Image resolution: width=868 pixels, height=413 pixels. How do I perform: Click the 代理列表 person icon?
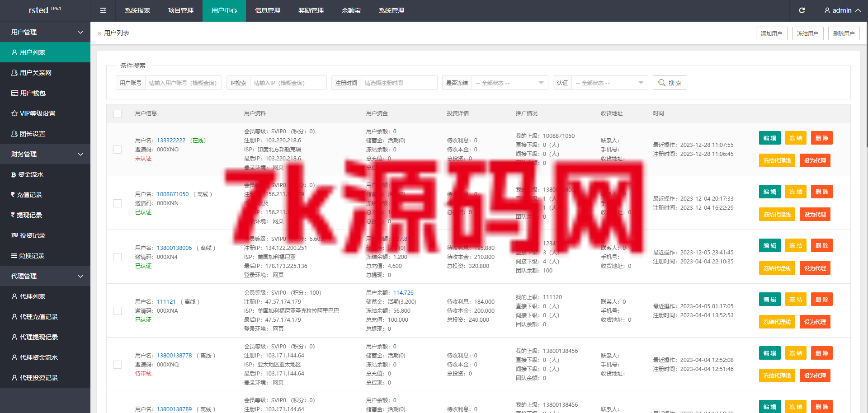14,296
